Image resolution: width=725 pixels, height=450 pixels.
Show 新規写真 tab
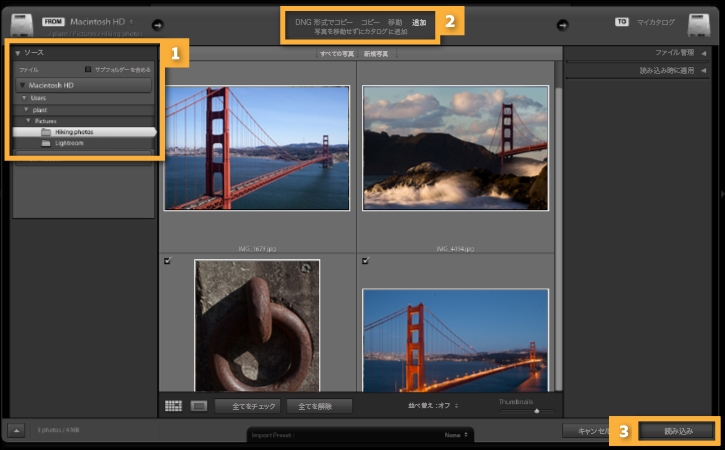point(375,54)
